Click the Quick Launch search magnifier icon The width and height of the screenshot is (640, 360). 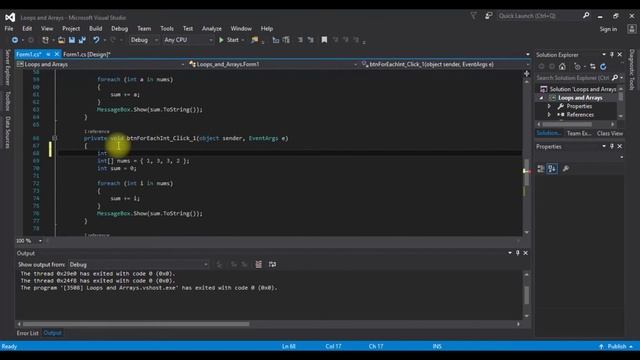(x=586, y=16)
